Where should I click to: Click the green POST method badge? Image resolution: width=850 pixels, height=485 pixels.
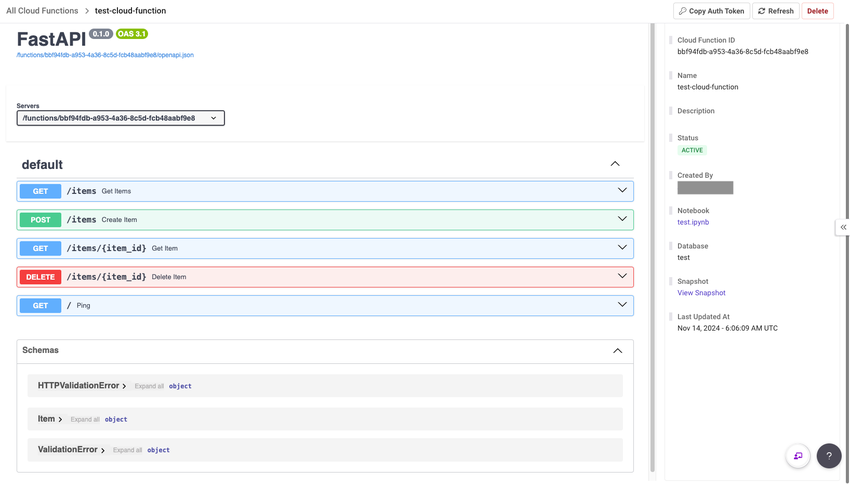tap(40, 219)
